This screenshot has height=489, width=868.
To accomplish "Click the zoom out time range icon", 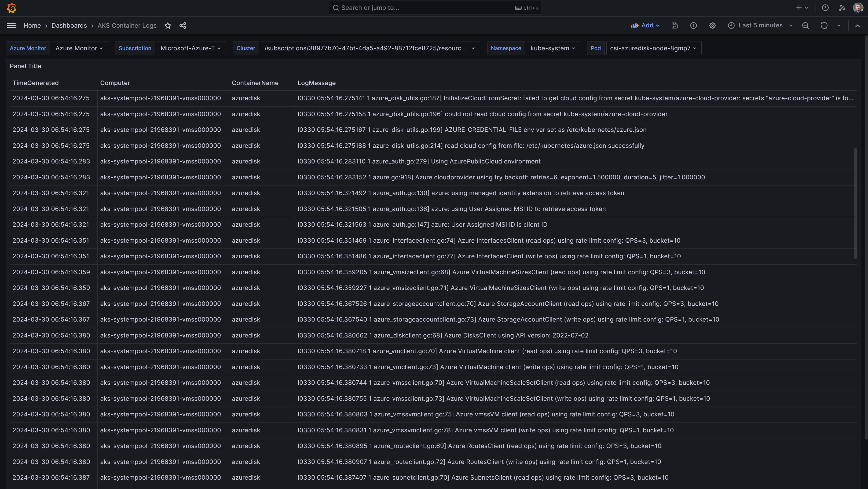I will [805, 26].
